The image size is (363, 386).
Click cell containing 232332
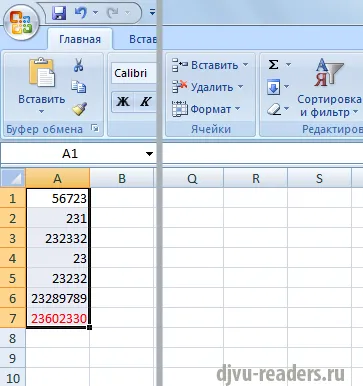[x=58, y=238]
